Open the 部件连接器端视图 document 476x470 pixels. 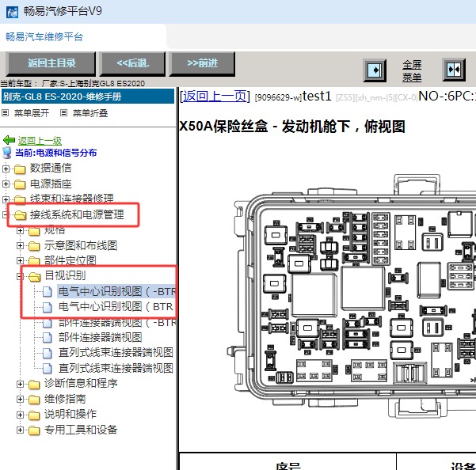pyautogui.click(x=100, y=337)
